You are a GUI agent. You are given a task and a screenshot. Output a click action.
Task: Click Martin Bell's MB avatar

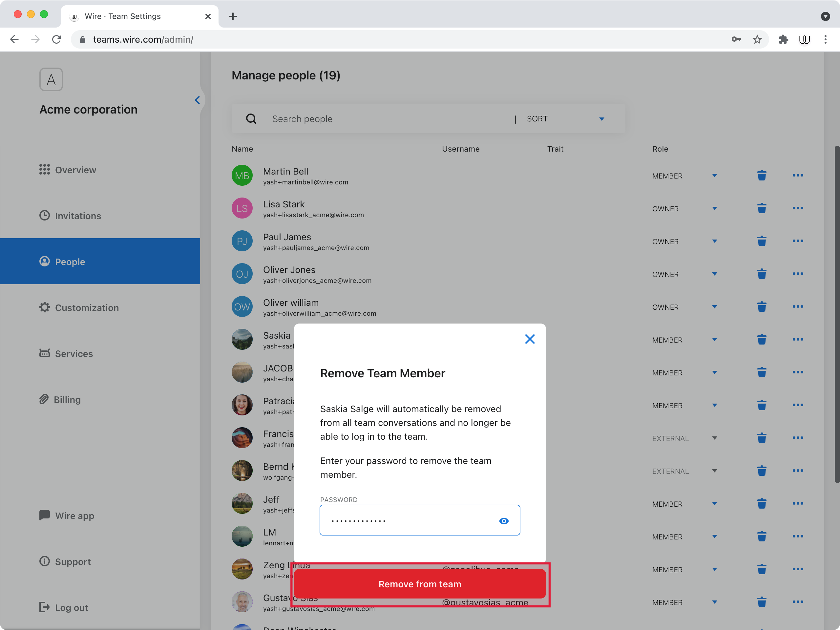(242, 176)
